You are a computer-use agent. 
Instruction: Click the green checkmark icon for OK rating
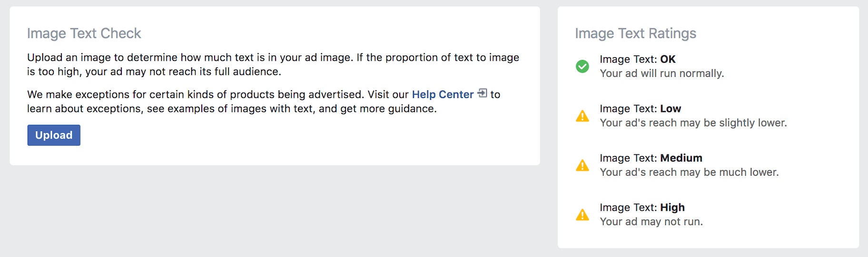[582, 67]
